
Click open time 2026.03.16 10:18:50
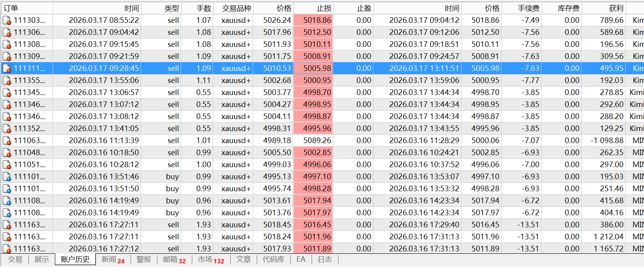(x=104, y=153)
